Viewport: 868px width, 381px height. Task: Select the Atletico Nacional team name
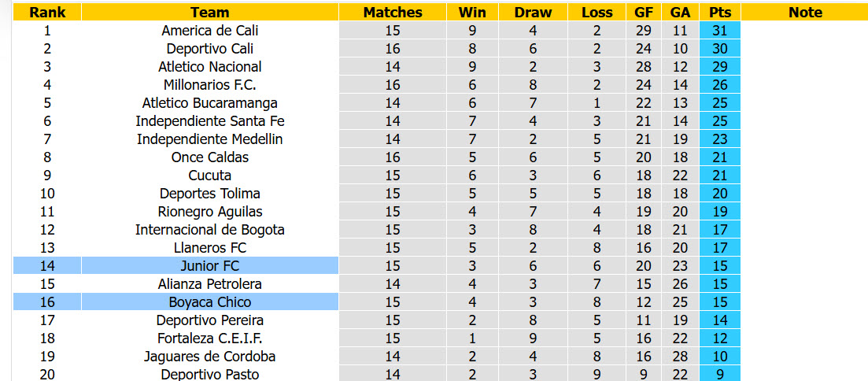[x=210, y=66]
